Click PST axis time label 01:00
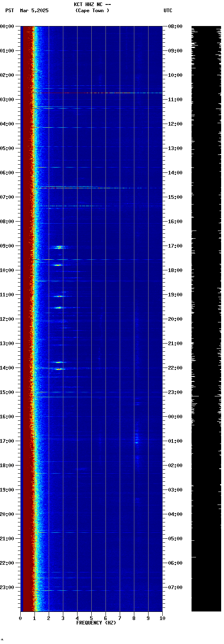The width and height of the screenshot is (224, 644). point(7,51)
